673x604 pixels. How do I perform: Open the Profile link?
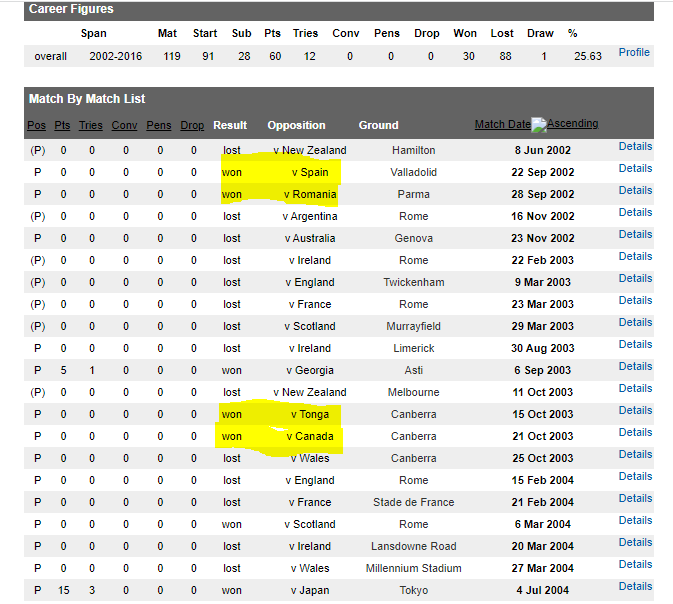click(x=634, y=52)
